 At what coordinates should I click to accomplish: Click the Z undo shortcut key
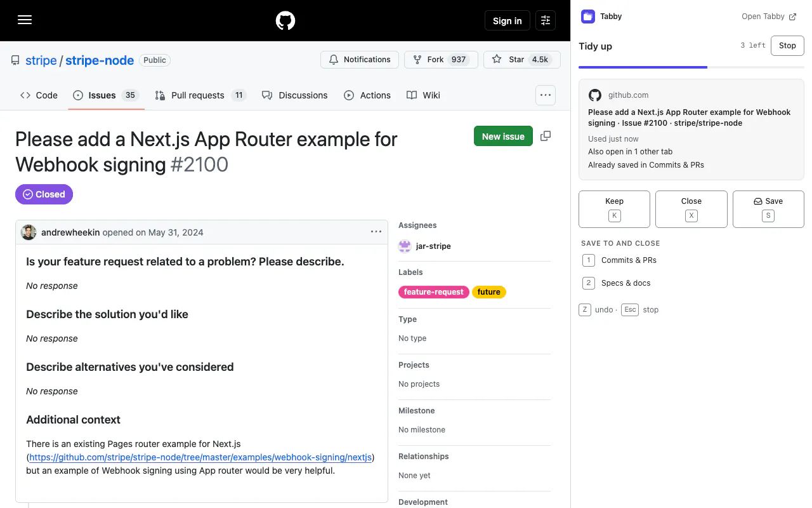coord(585,310)
